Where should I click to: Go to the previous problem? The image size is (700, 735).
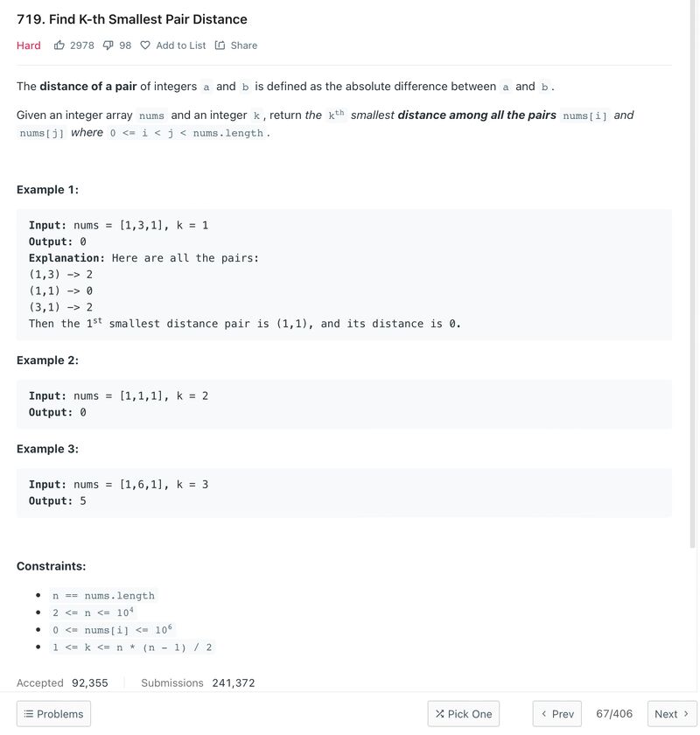coord(557,713)
